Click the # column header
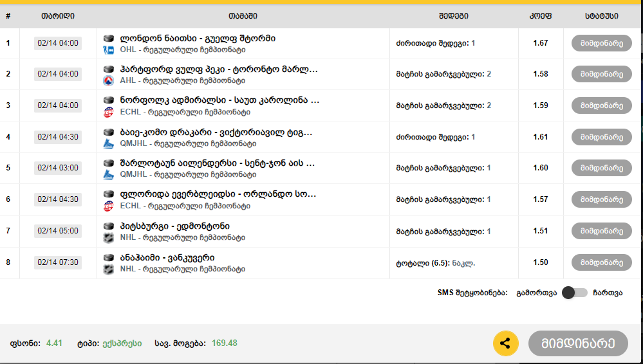Screen dimensions: 643x364 click(x=8, y=16)
